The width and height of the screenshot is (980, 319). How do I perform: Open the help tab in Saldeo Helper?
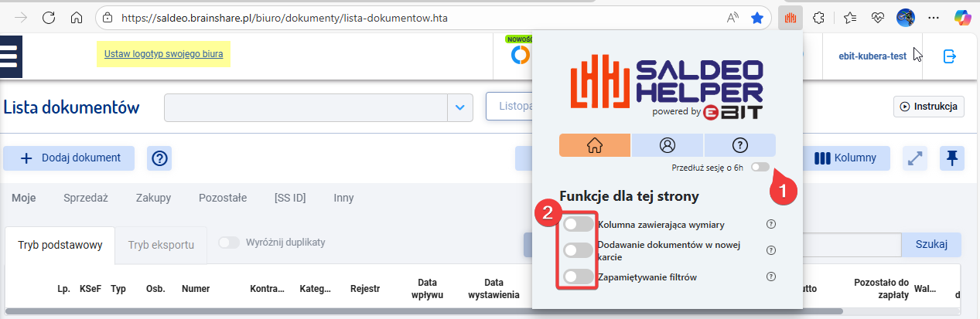(739, 145)
